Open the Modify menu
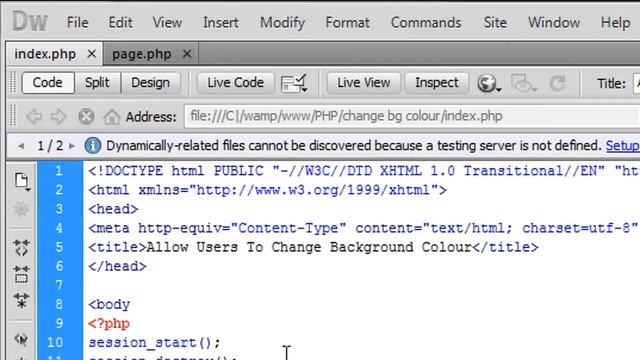Image resolution: width=640 pixels, height=360 pixels. point(282,22)
